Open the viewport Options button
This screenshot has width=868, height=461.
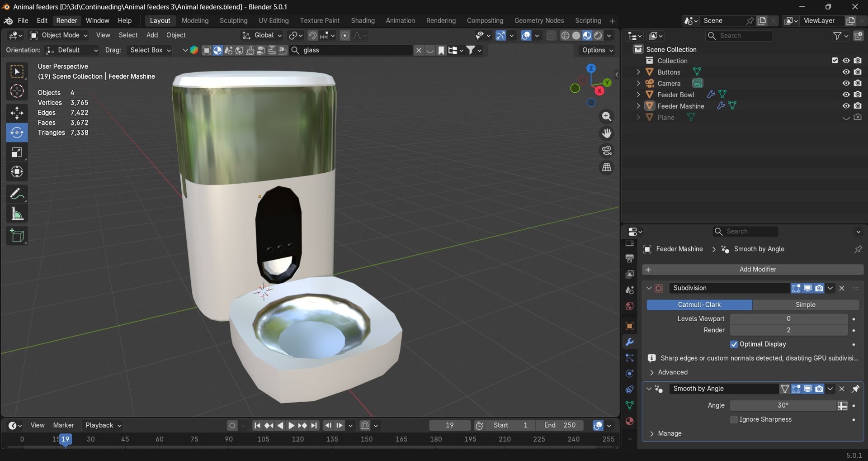coord(597,50)
